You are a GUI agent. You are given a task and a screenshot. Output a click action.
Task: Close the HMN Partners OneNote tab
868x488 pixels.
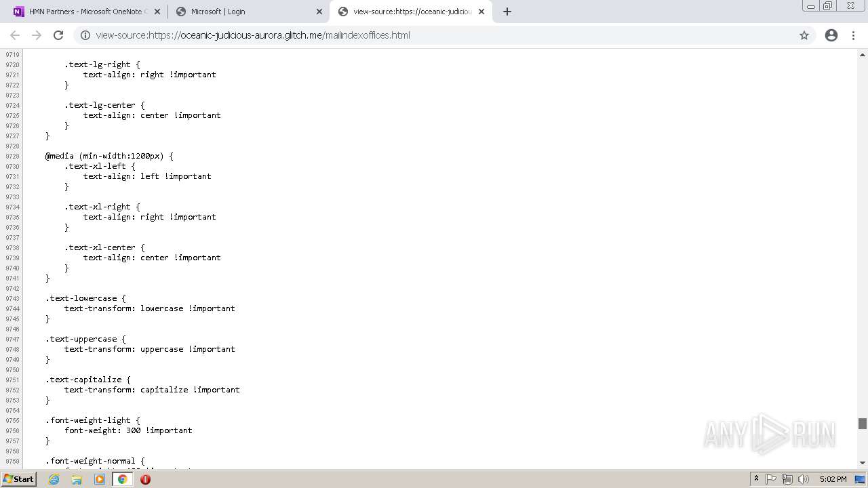(x=157, y=12)
